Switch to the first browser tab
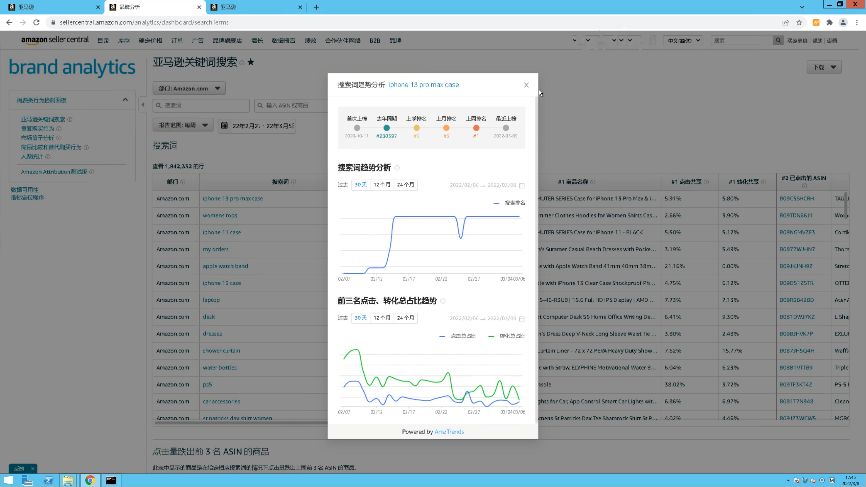 (x=52, y=7)
